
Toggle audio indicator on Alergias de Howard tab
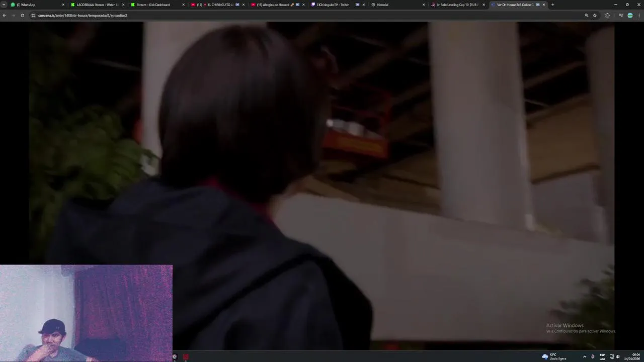pyautogui.click(x=297, y=5)
